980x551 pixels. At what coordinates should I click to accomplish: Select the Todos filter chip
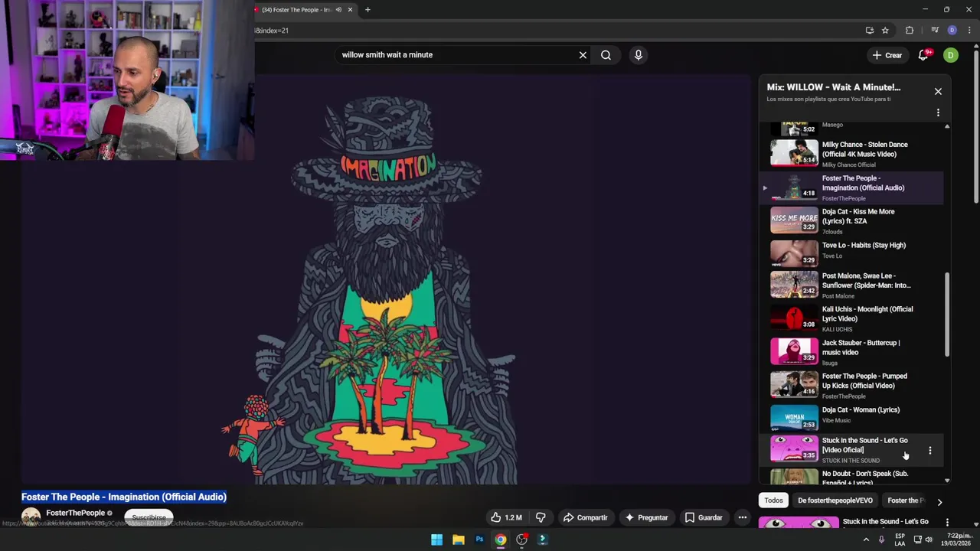pyautogui.click(x=773, y=500)
